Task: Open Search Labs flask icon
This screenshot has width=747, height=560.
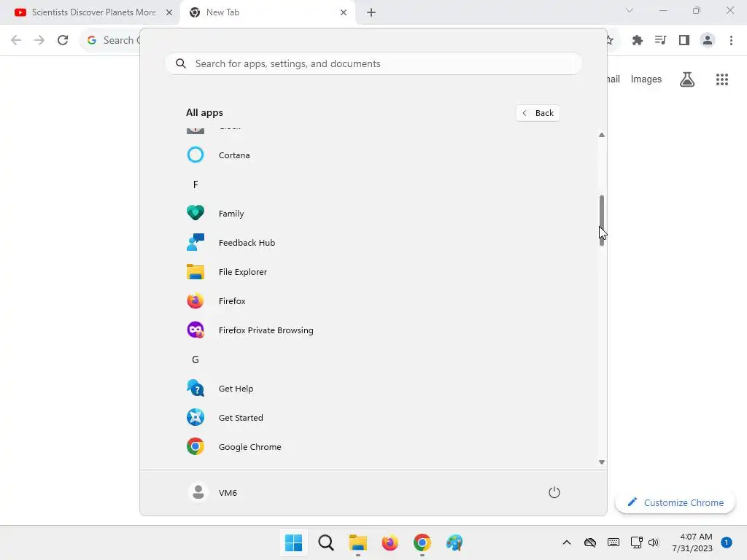Action: [x=687, y=79]
